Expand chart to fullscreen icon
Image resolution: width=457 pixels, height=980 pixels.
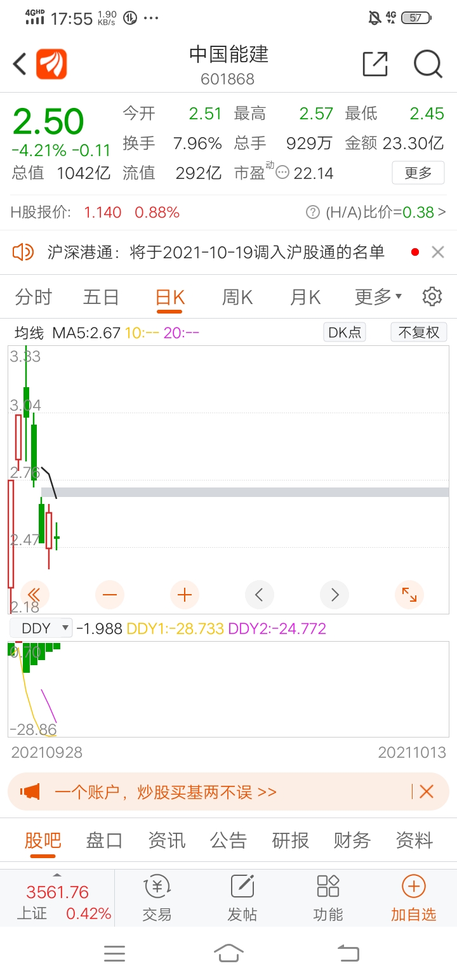(409, 595)
